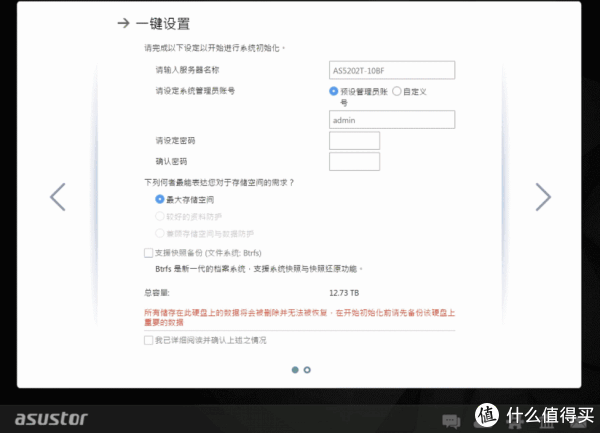Choose the 自定义 administrator account option

[x=397, y=91]
